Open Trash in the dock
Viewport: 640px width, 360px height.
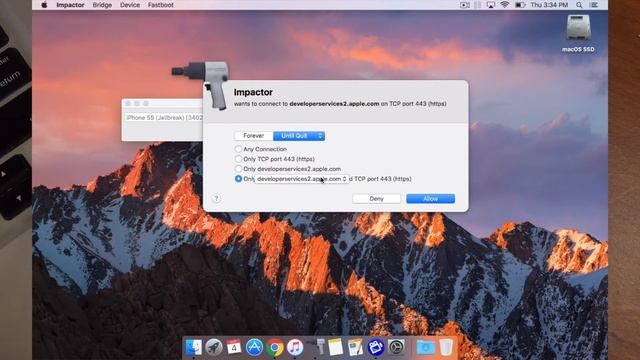tap(446, 347)
